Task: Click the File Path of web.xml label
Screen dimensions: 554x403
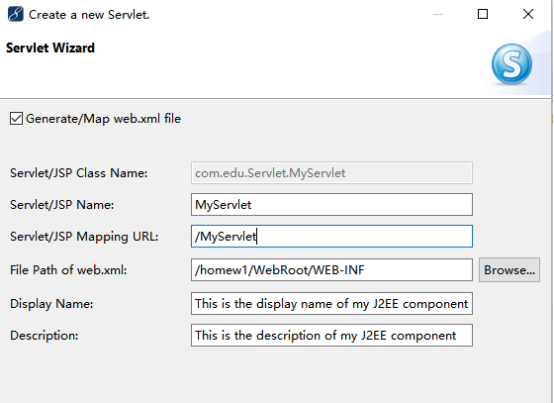Action: click(68, 270)
